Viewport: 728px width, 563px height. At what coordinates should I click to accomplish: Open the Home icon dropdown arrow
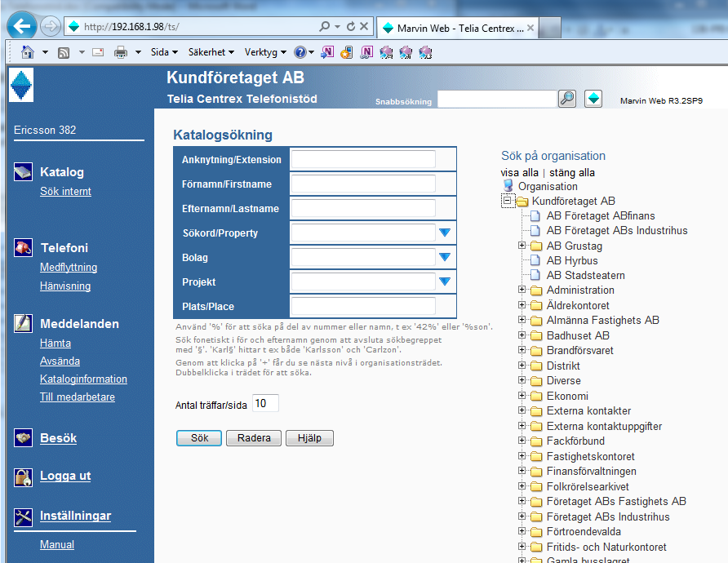point(45,52)
